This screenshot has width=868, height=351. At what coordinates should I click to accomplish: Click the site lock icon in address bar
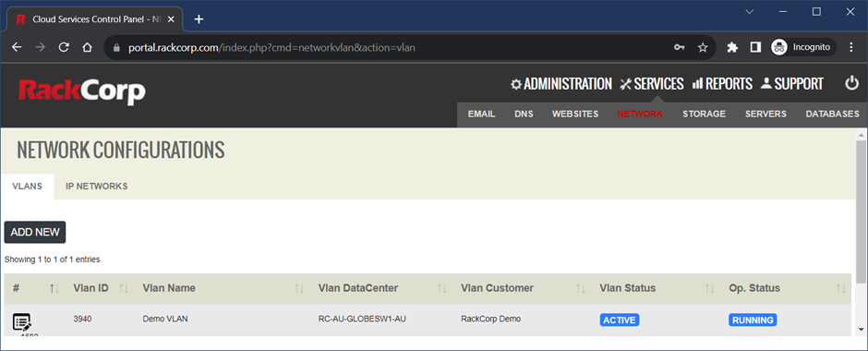click(116, 48)
